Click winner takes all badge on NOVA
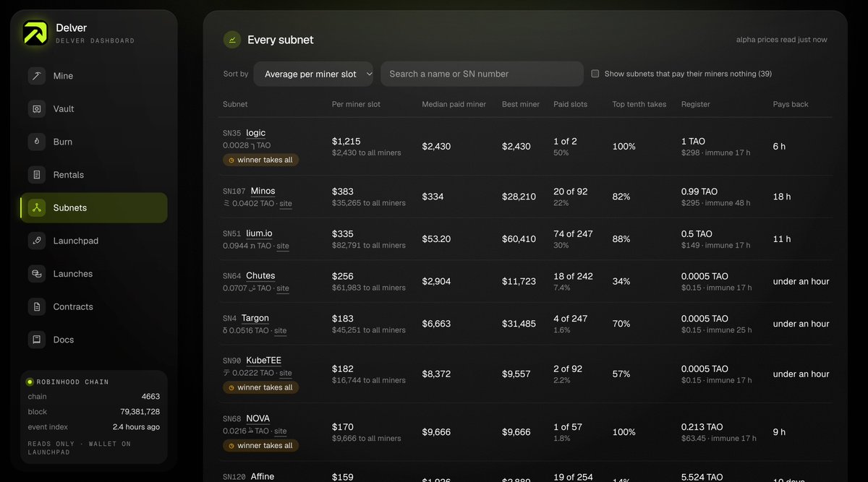The height and width of the screenshot is (482, 868). pos(260,445)
